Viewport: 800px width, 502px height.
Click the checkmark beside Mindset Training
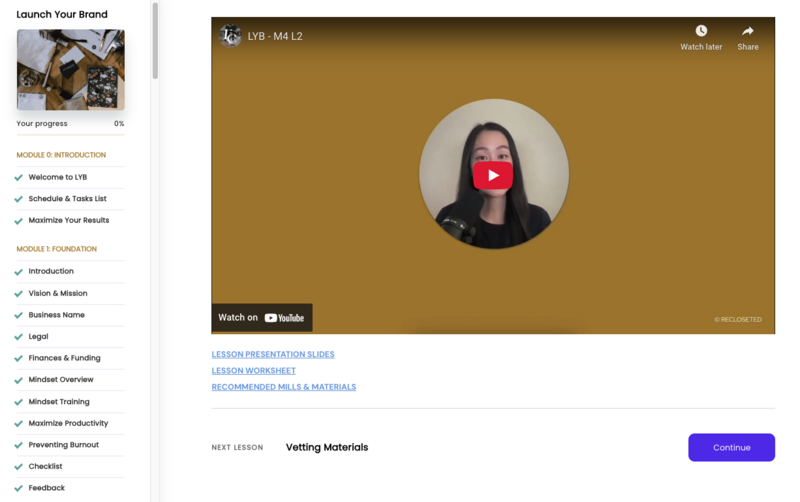pyautogui.click(x=19, y=402)
